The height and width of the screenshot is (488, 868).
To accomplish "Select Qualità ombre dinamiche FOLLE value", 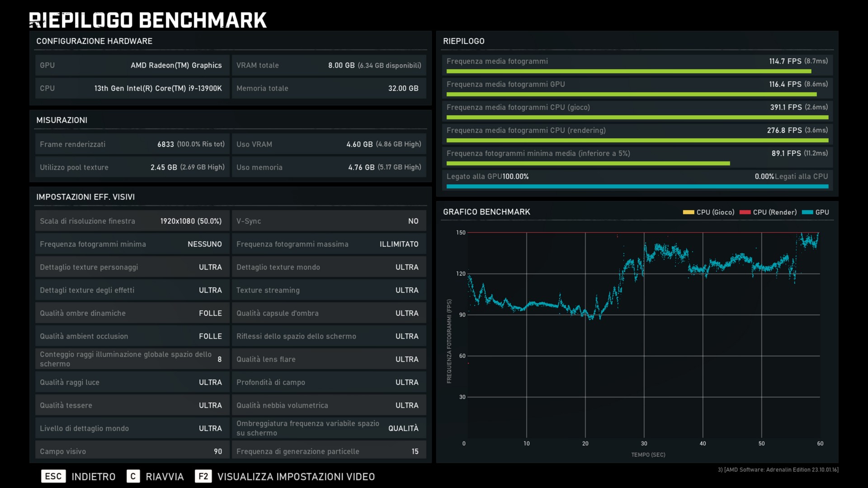I will coord(210,313).
